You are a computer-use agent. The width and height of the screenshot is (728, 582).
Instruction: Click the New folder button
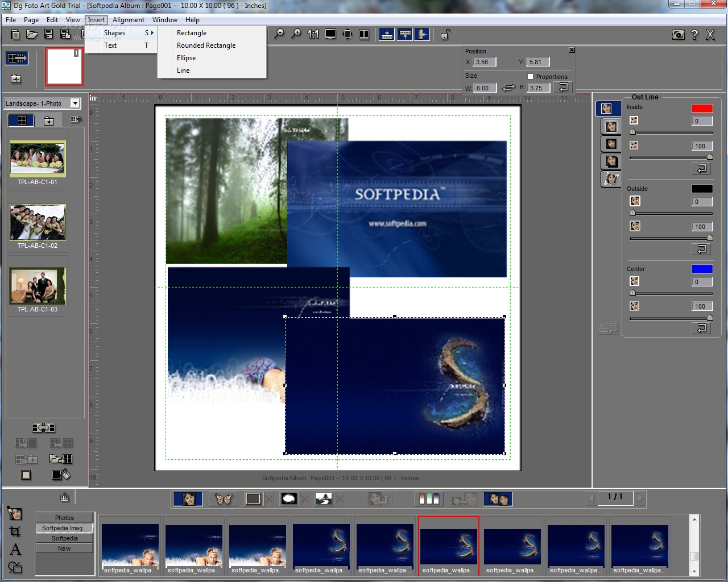pyautogui.click(x=64, y=548)
